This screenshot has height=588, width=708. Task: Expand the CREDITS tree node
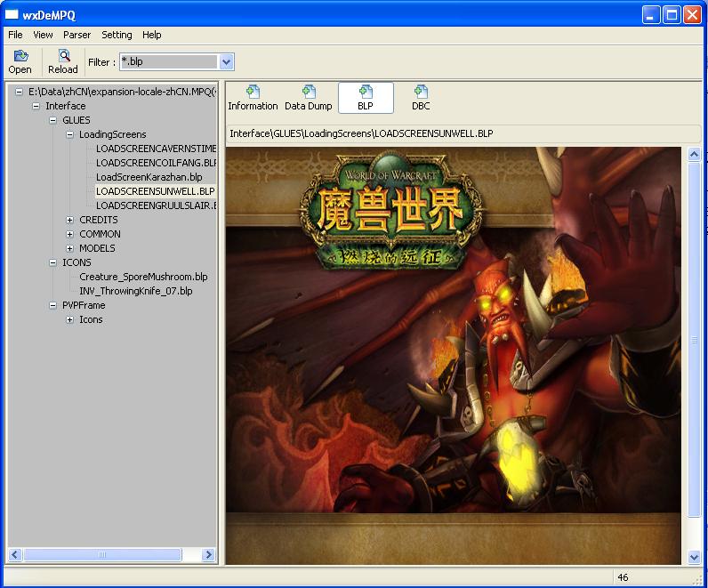pos(69,220)
